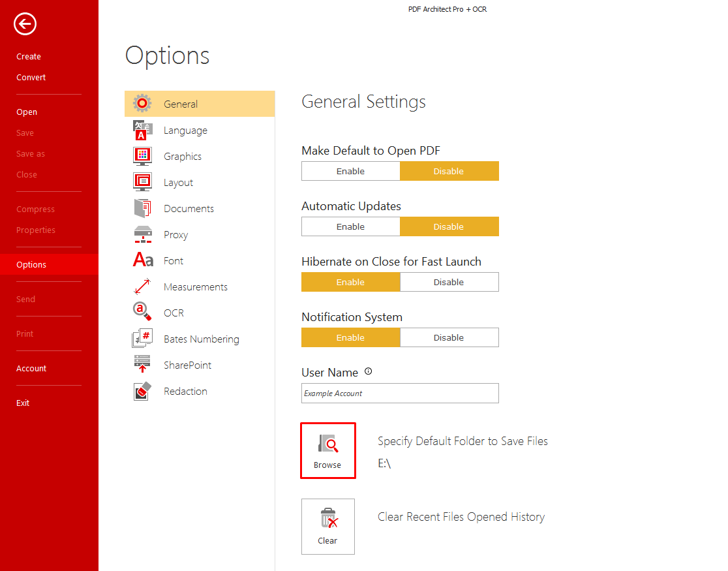
Task: Disable Hibernate on Close for Fast Launch
Action: 449,282
